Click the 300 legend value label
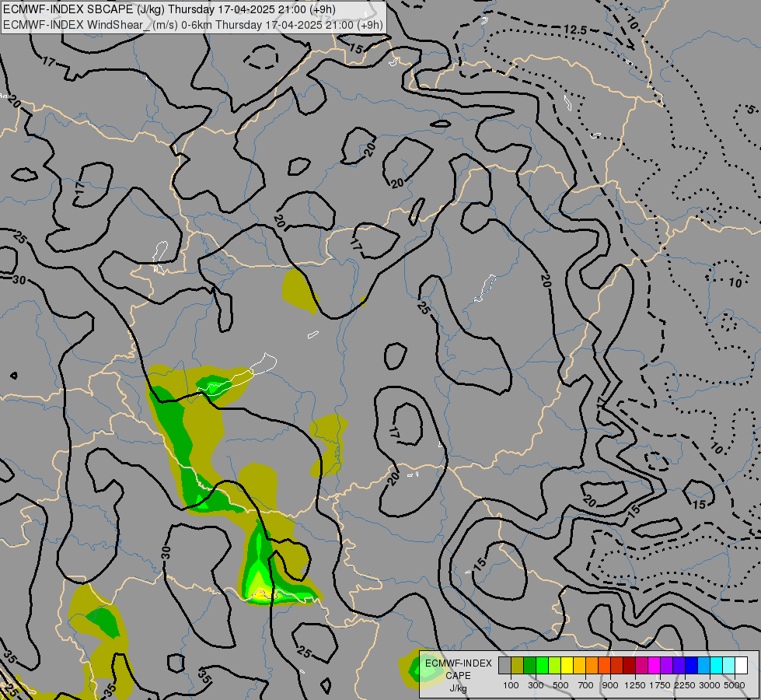 tap(536, 685)
